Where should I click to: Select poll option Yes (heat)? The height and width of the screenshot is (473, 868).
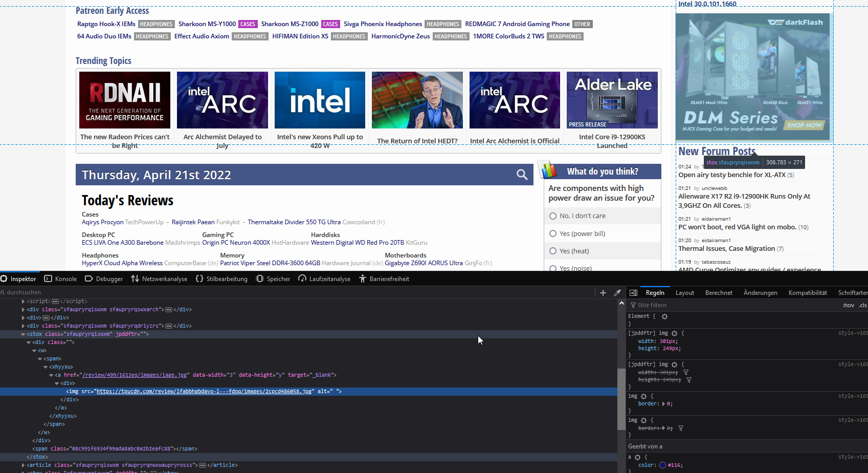(553, 251)
